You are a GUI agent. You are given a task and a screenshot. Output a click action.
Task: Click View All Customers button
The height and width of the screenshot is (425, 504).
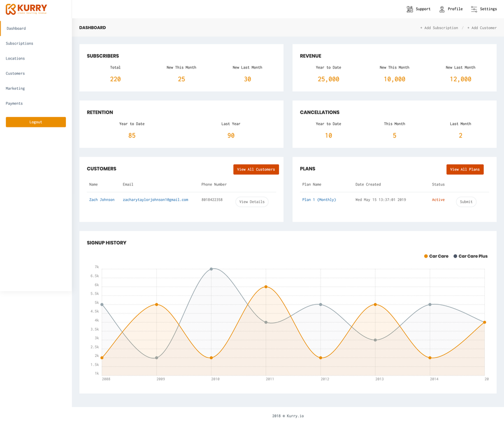256,169
